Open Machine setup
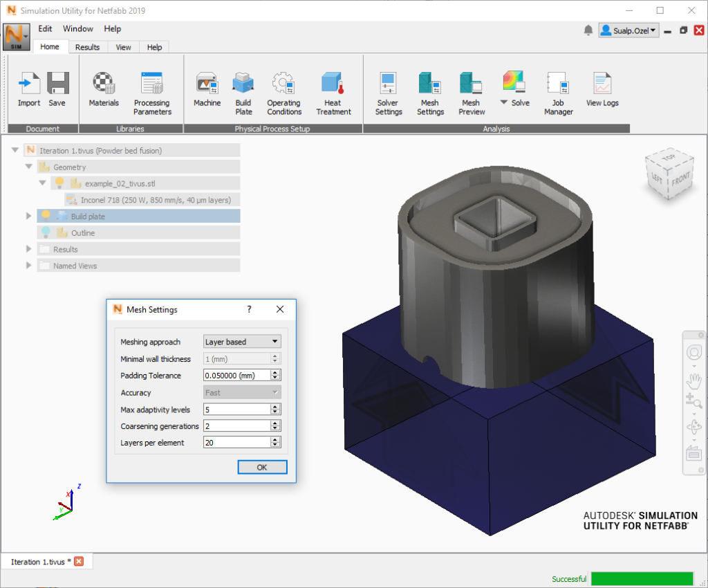Image resolution: width=708 pixels, height=588 pixels. tap(207, 89)
